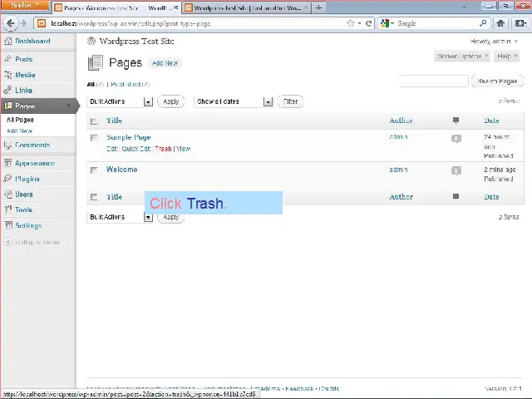532x399 pixels.
Task: Sort by Author column header
Action: pyautogui.click(x=401, y=121)
